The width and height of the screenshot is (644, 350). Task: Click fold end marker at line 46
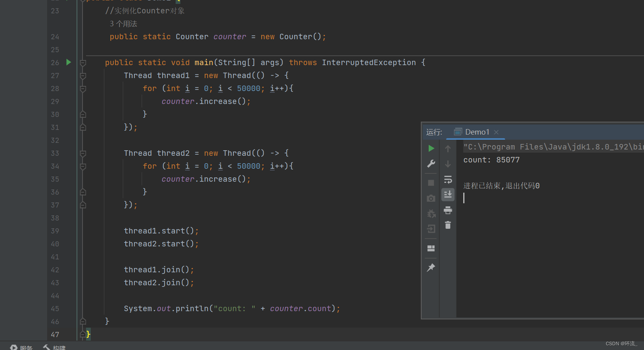pos(83,322)
